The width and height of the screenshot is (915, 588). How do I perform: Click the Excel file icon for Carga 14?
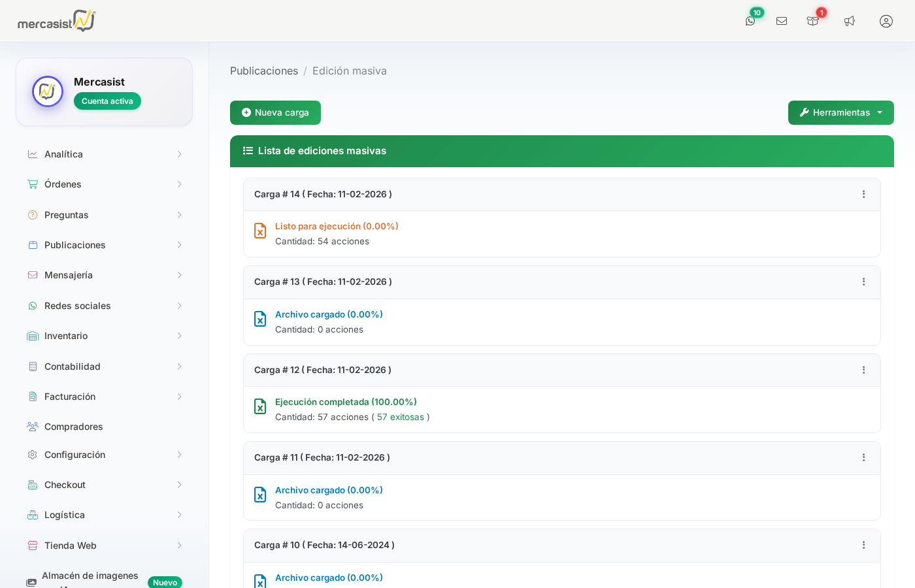point(260,231)
